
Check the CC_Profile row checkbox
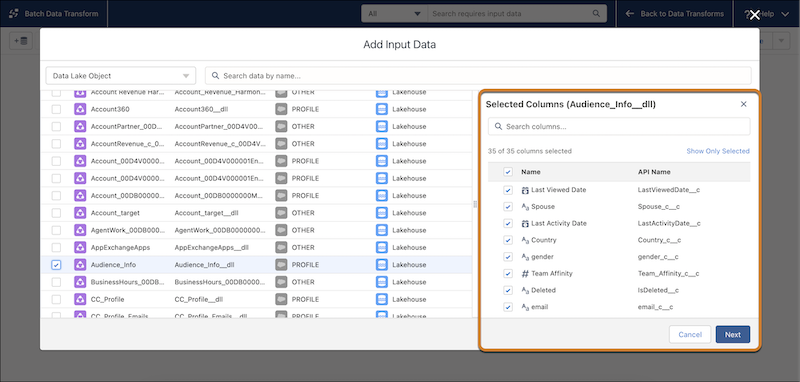pyautogui.click(x=56, y=299)
